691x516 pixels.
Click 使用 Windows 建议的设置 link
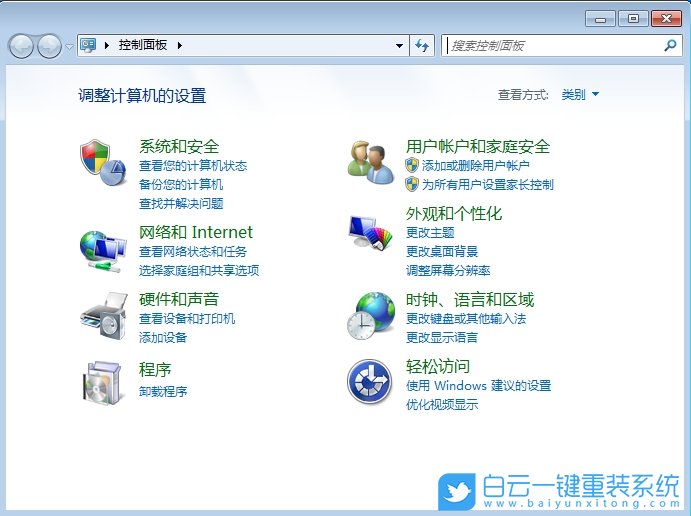click(479, 386)
